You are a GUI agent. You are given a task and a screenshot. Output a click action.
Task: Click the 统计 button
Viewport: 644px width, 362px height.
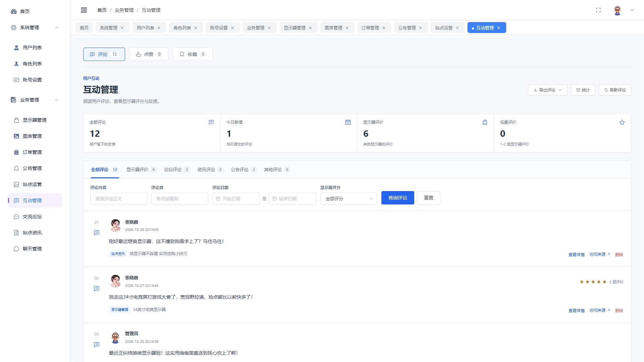(583, 90)
